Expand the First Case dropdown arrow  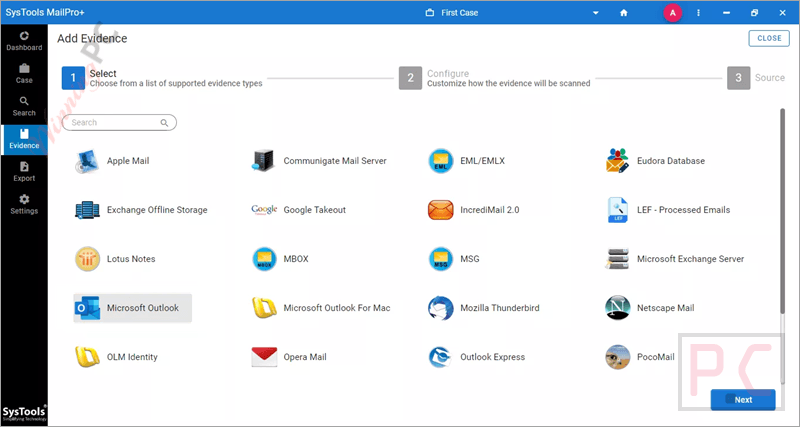tap(595, 13)
